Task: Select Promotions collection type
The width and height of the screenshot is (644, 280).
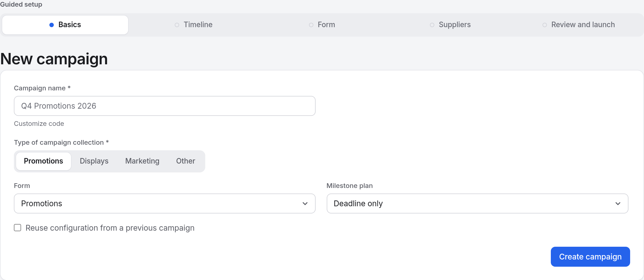Action: 44,161
